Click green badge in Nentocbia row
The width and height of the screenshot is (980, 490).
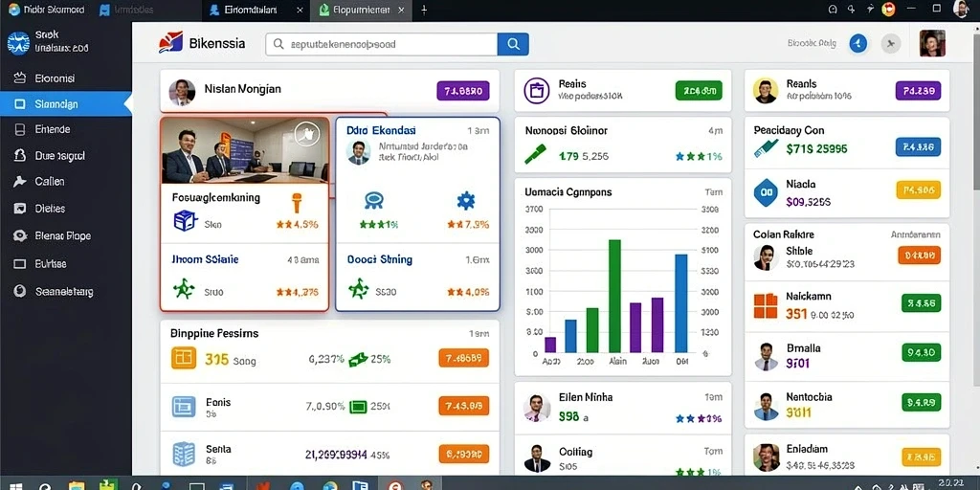921,402
